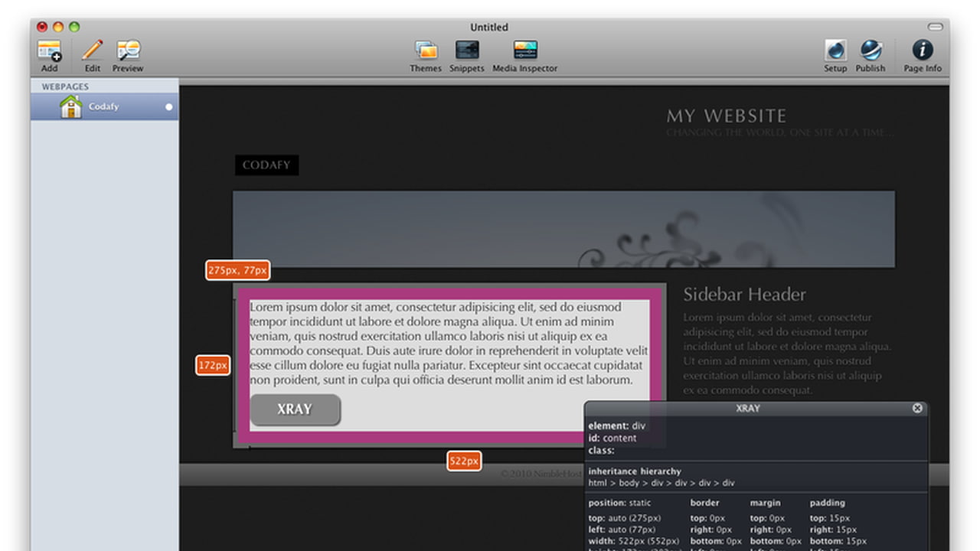Screen dimensions: 980x551
Task: Click the window title 'Untitled'
Action: coord(489,28)
